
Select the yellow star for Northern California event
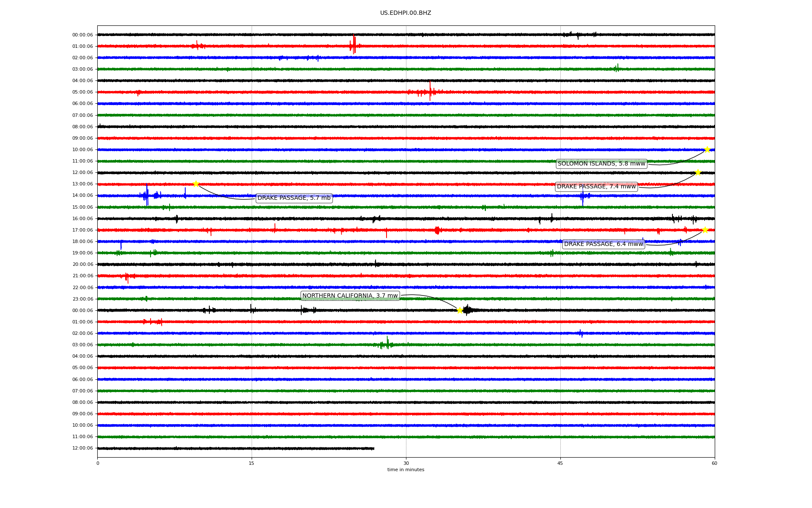(x=460, y=310)
